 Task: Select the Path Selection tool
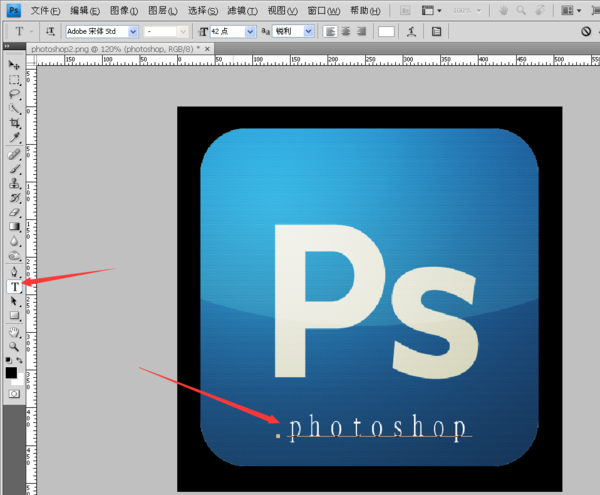tap(14, 301)
